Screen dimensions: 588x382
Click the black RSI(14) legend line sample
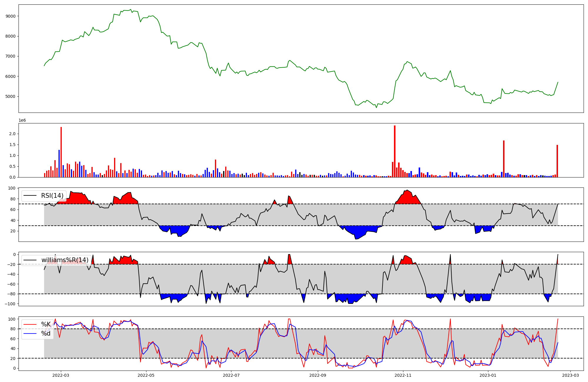click(x=30, y=196)
